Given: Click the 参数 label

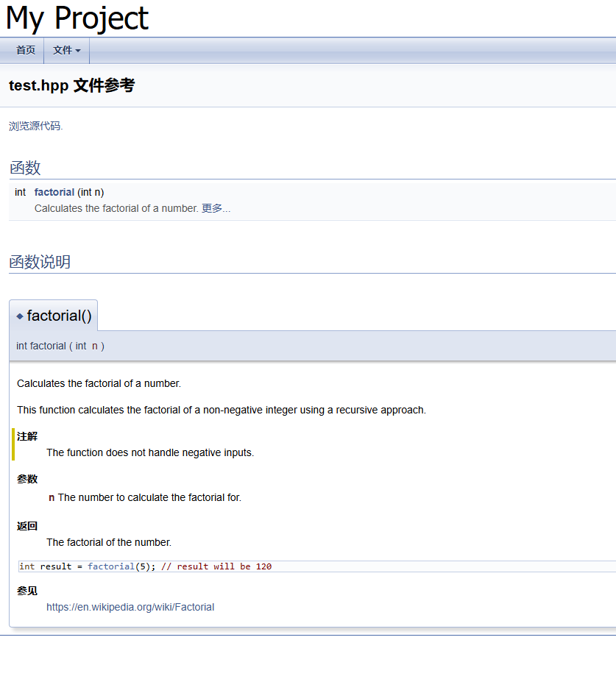Looking at the screenshot, I should coord(27,479).
